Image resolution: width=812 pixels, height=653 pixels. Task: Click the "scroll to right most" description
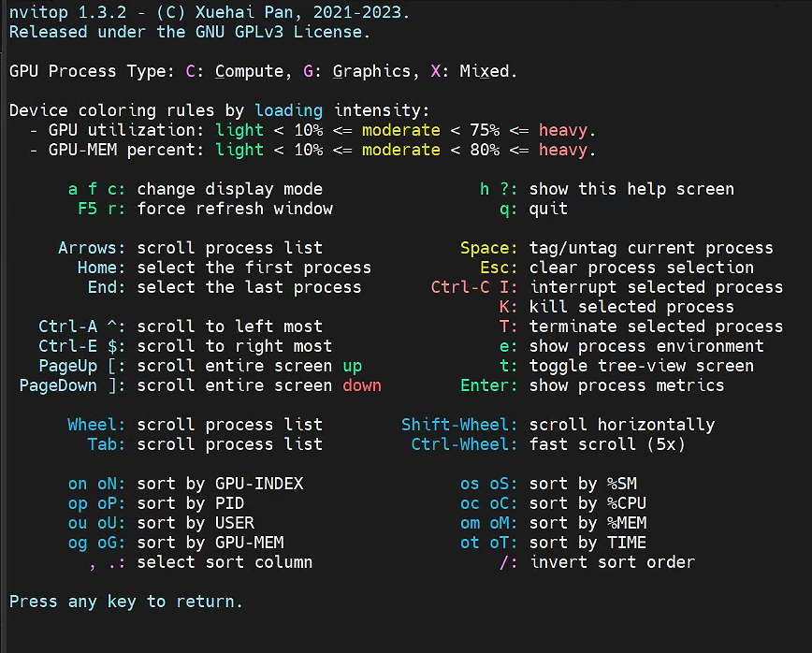(x=235, y=346)
